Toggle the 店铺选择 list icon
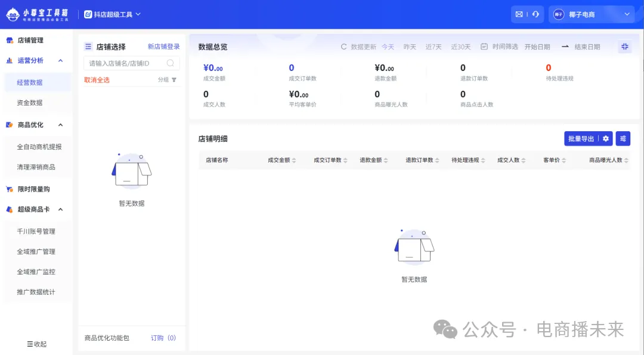Image resolution: width=644 pixels, height=355 pixels. pyautogui.click(x=88, y=47)
